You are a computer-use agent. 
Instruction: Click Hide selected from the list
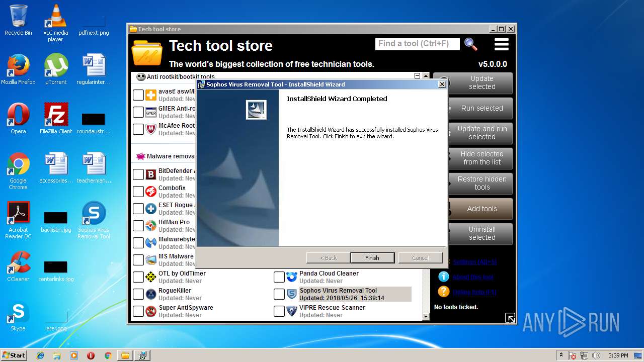tap(482, 158)
